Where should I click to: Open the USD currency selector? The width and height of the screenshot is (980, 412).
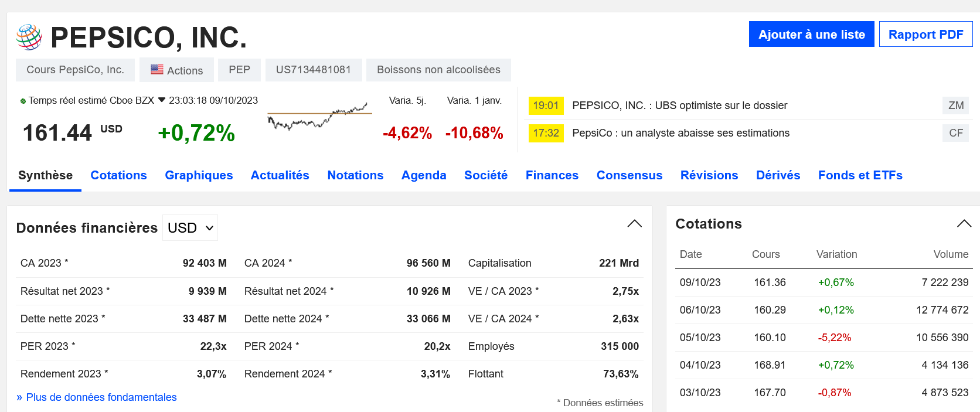[x=190, y=227]
